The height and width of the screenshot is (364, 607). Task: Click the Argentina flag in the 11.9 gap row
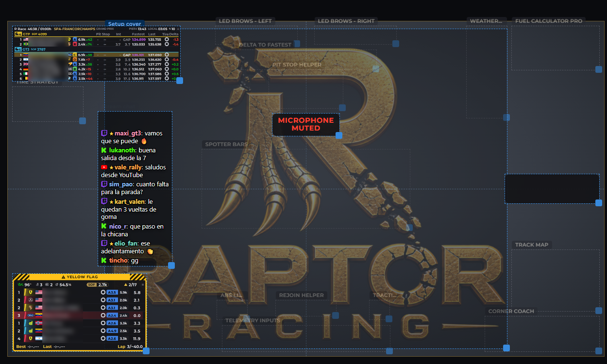pyautogui.click(x=39, y=338)
